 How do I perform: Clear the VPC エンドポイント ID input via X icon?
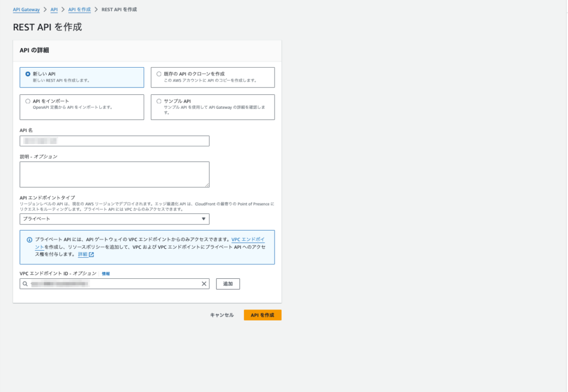(204, 283)
